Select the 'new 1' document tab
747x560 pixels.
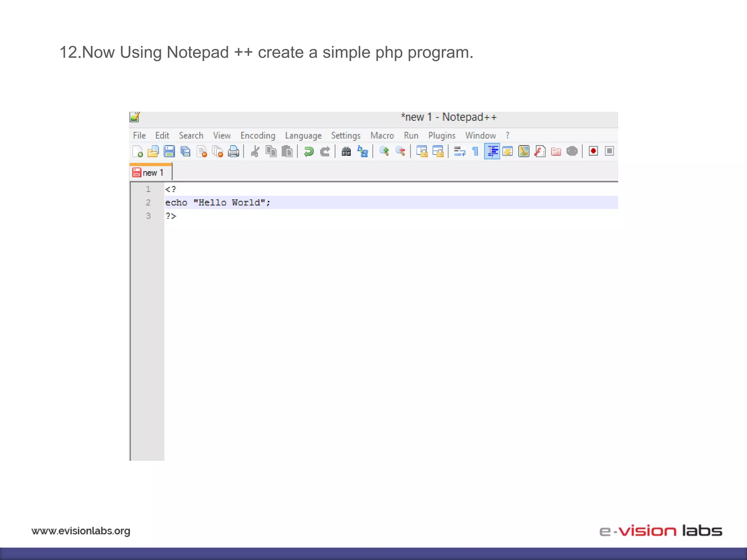coord(151,172)
